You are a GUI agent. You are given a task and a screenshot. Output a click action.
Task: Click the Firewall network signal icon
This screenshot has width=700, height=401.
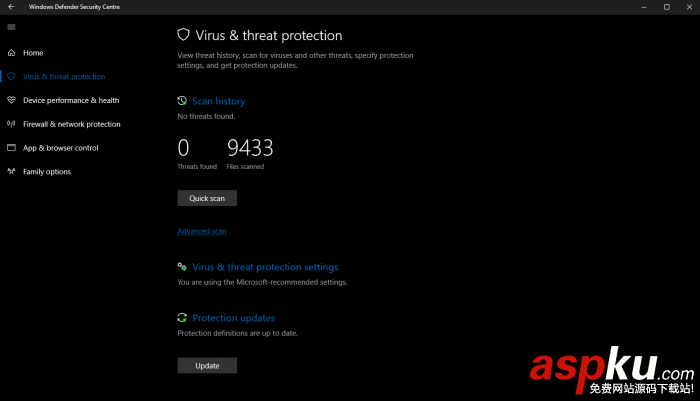[11, 124]
